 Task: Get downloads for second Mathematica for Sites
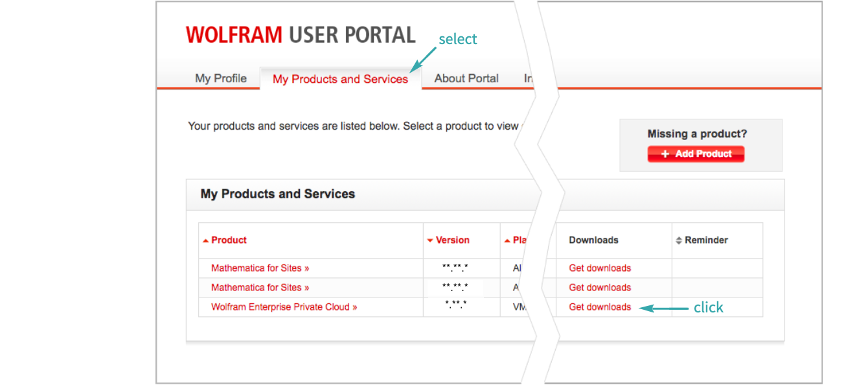pyautogui.click(x=599, y=288)
